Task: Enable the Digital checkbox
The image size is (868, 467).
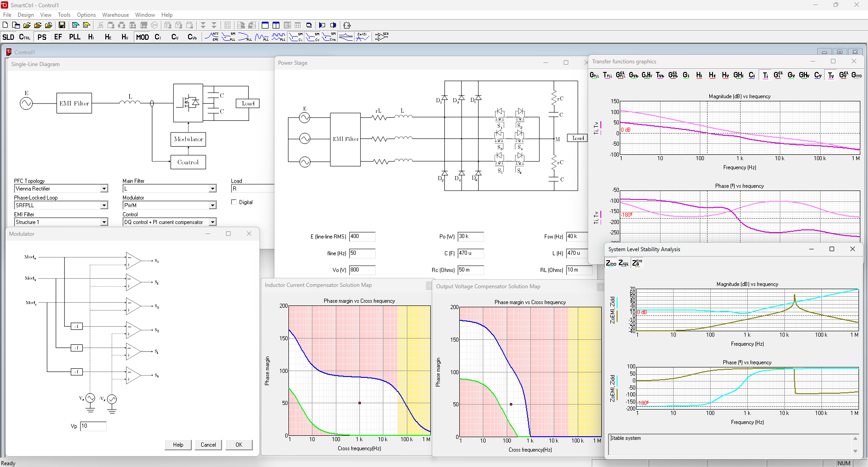Action: (234, 202)
